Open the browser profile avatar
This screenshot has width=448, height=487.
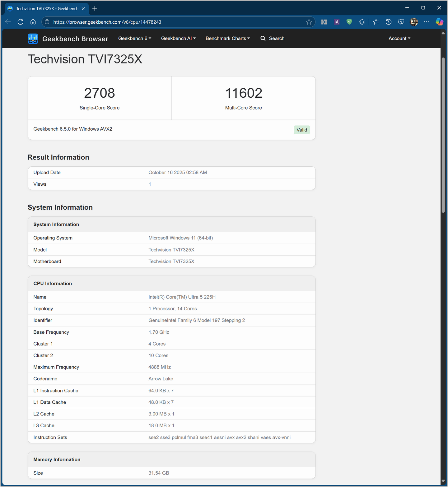[x=414, y=22]
